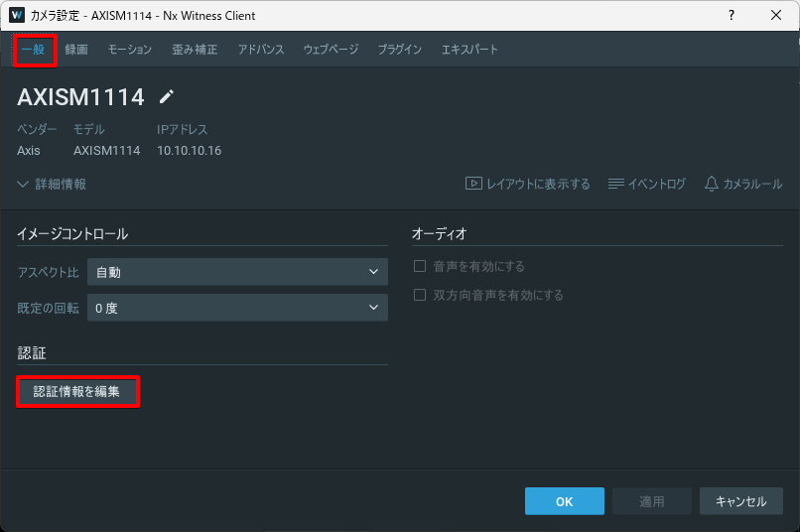Click the IP address 10.10.10.16
The width and height of the screenshot is (800, 532).
189,151
